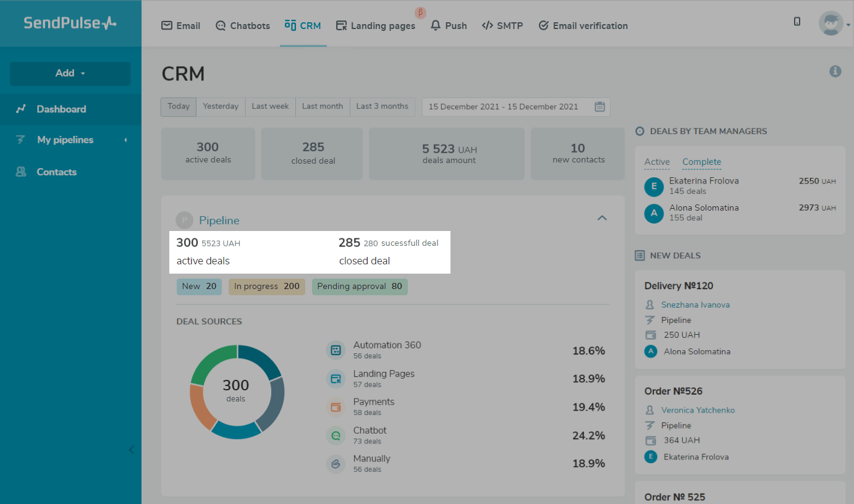Click the Chatbot source icon
The width and height of the screenshot is (854, 504).
(336, 435)
